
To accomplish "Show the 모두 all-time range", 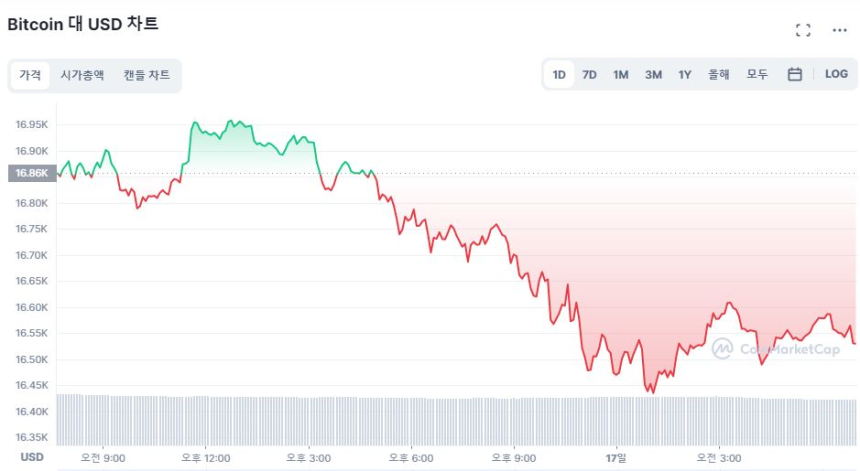I will [757, 74].
